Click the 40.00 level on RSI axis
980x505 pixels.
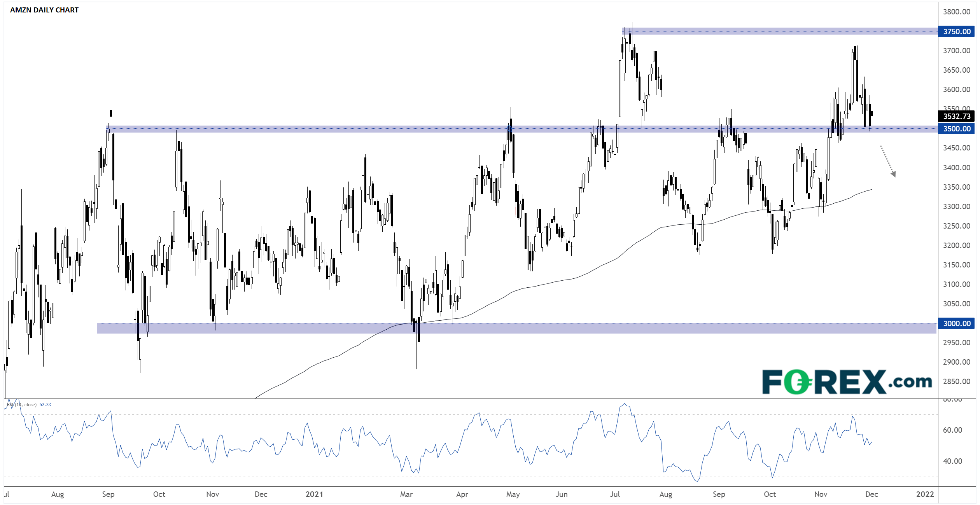click(952, 461)
